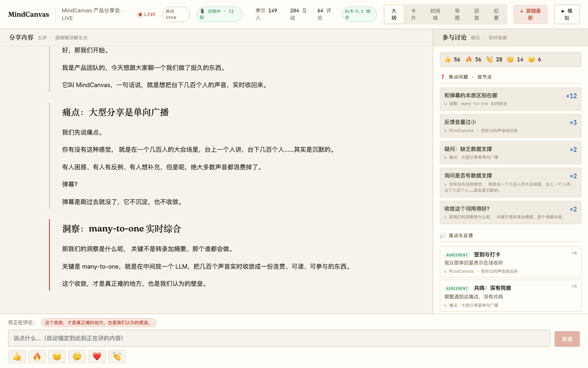Send a thumbs-up reaction from the comment bar

tap(17, 357)
